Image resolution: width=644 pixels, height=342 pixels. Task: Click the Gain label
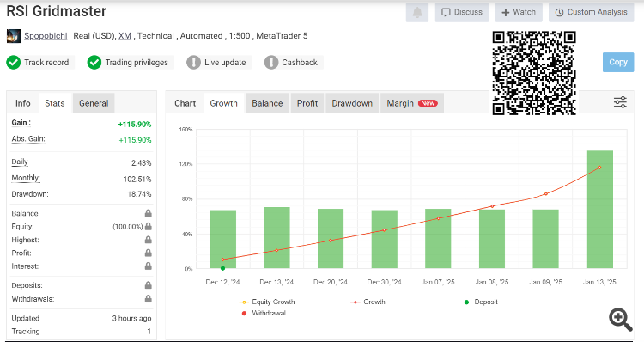(21, 123)
